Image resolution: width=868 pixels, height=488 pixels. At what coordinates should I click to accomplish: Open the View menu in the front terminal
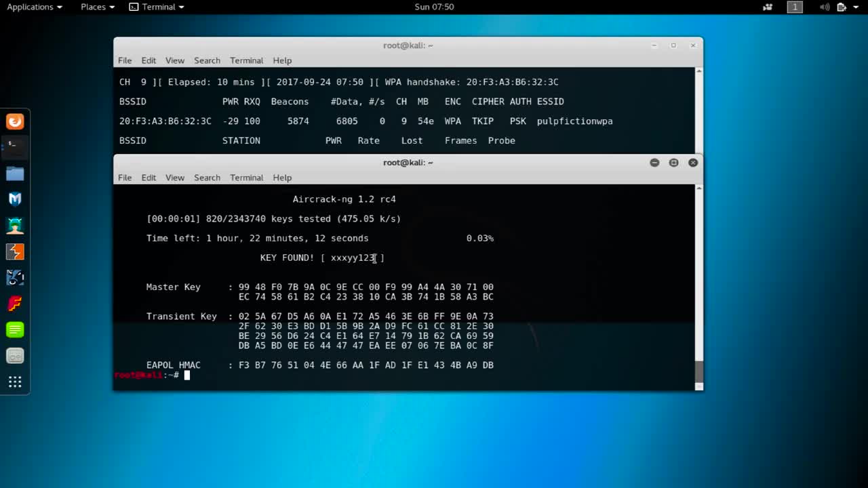(175, 178)
